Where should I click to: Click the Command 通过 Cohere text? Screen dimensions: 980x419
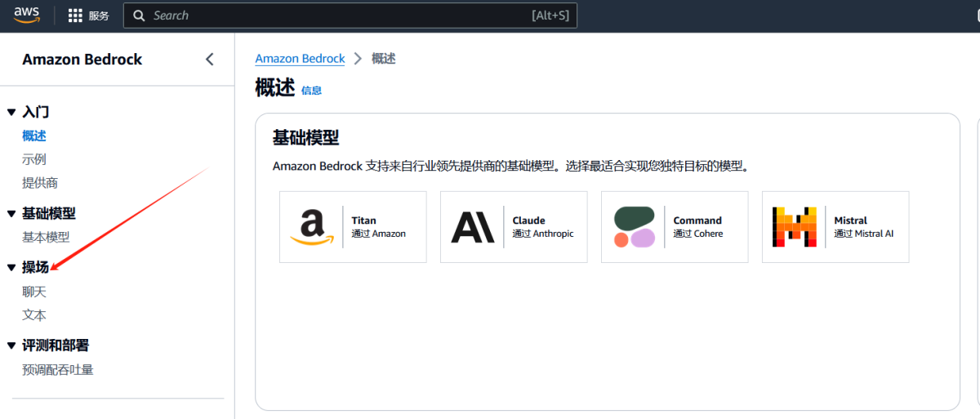[698, 227]
